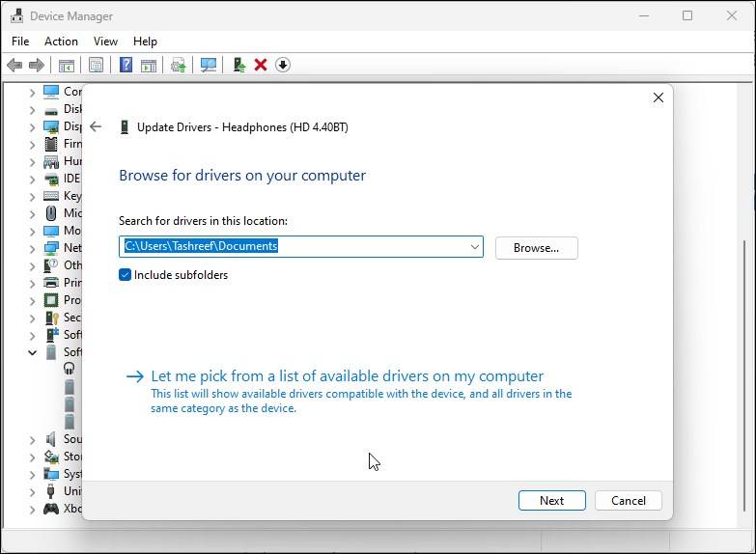756x554 pixels.
Task: Expand the Network adapters tree node
Action: (x=32, y=249)
